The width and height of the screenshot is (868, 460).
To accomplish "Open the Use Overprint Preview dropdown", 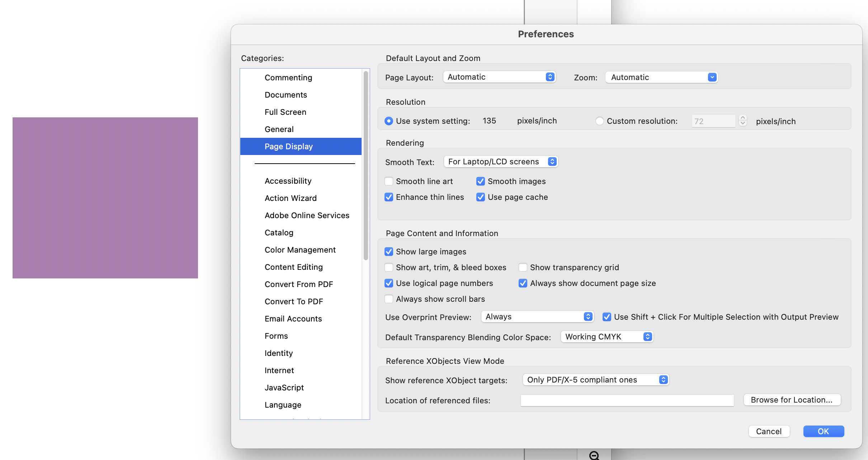I will pos(537,316).
